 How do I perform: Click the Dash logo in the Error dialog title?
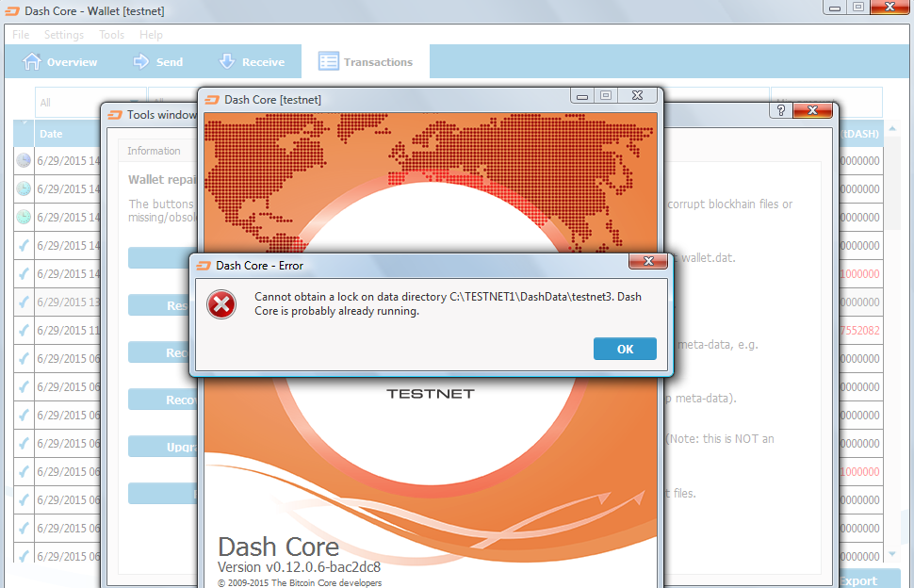[203, 266]
